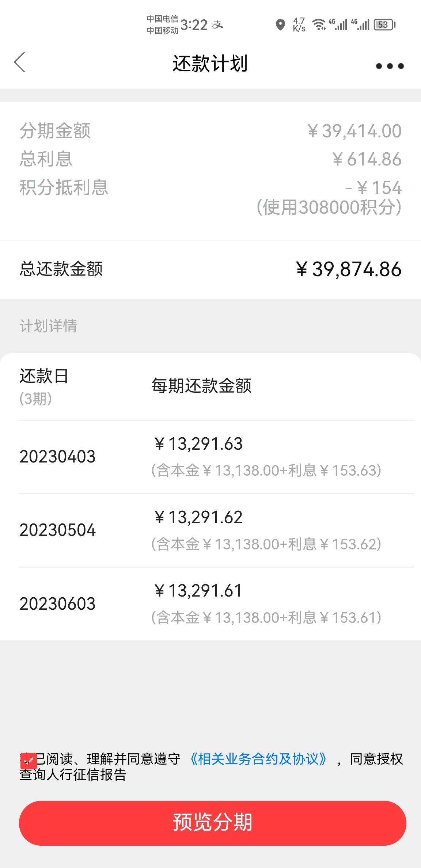Tap the 积分抵利息 -¥154 value
The width and height of the screenshot is (421, 868).
pyautogui.click(x=373, y=188)
